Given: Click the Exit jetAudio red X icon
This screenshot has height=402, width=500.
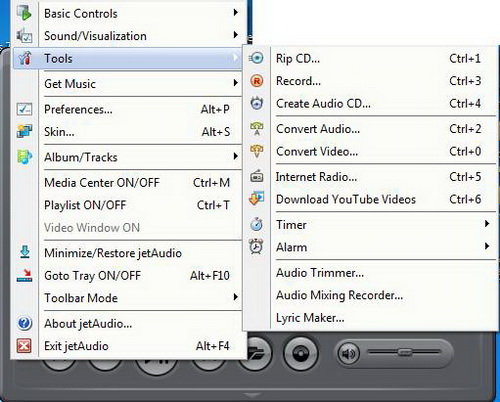Looking at the screenshot, I should (24, 346).
